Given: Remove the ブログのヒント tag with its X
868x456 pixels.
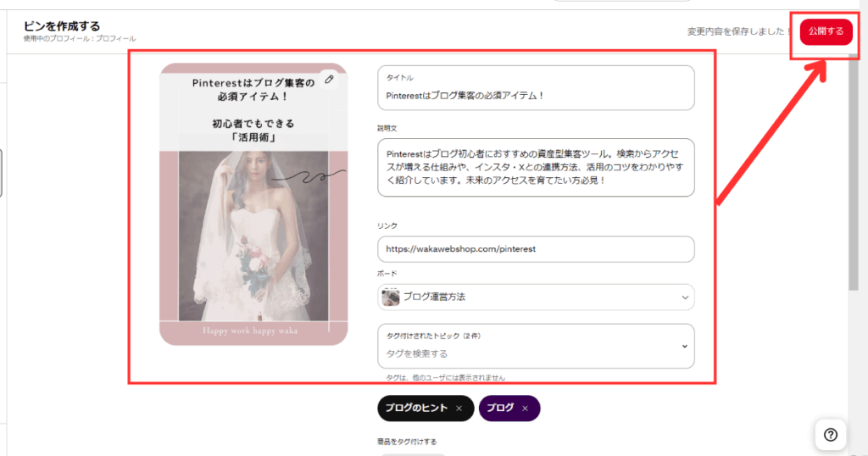Looking at the screenshot, I should tap(459, 409).
